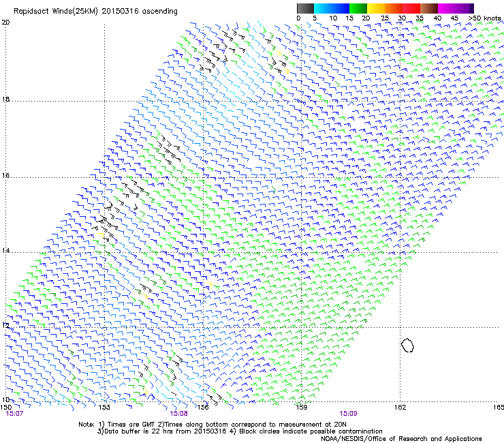Click the latitude label '20'
The height and width of the screenshot is (443, 504).
click(x=5, y=22)
